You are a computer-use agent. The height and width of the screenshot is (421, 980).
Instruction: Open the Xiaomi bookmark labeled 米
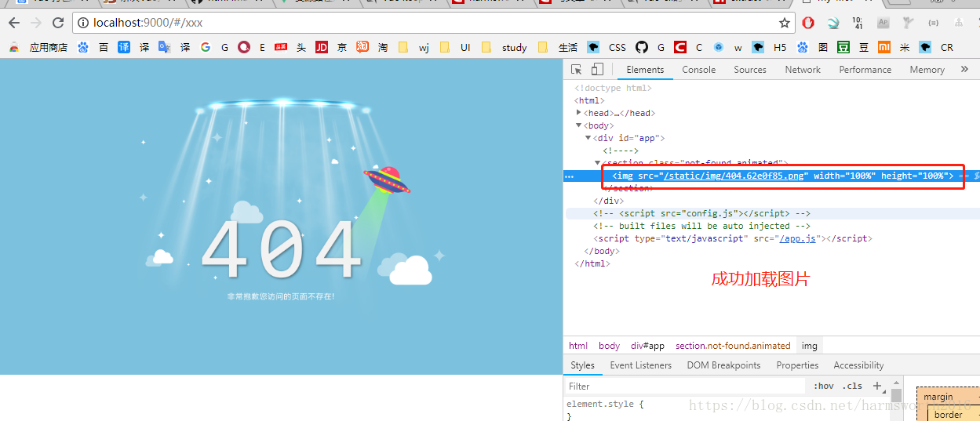[x=894, y=47]
